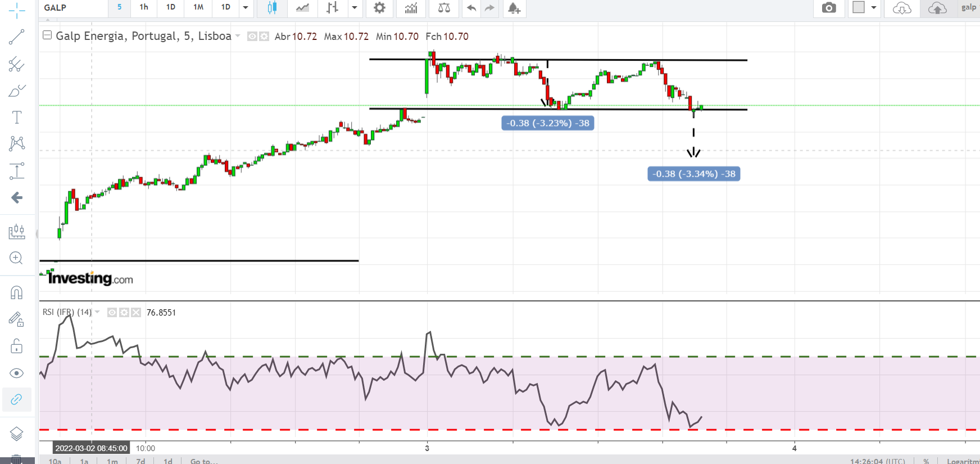Open the bar style dropdown arrow
Image resolution: width=980 pixels, height=464 pixels.
[x=355, y=8]
